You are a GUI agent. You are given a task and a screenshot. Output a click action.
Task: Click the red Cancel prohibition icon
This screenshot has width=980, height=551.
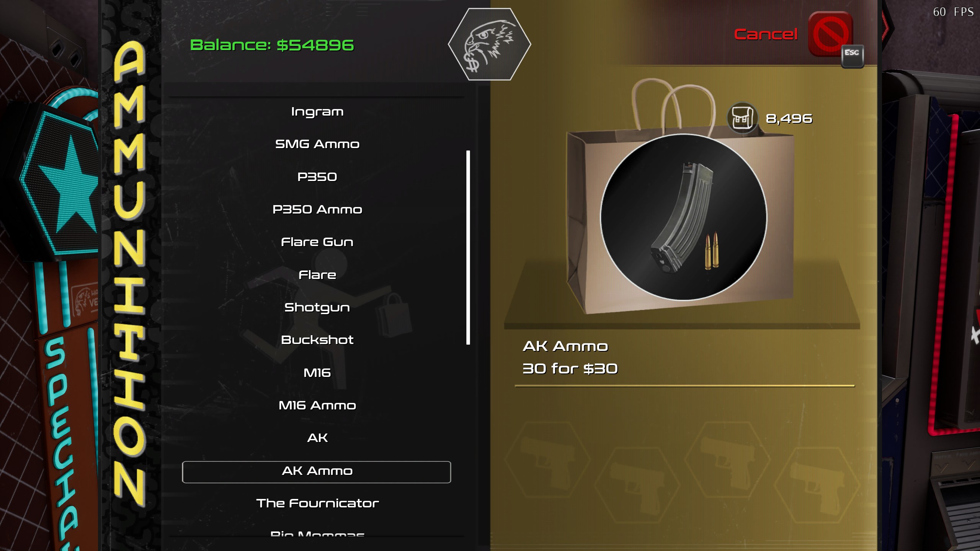click(830, 34)
